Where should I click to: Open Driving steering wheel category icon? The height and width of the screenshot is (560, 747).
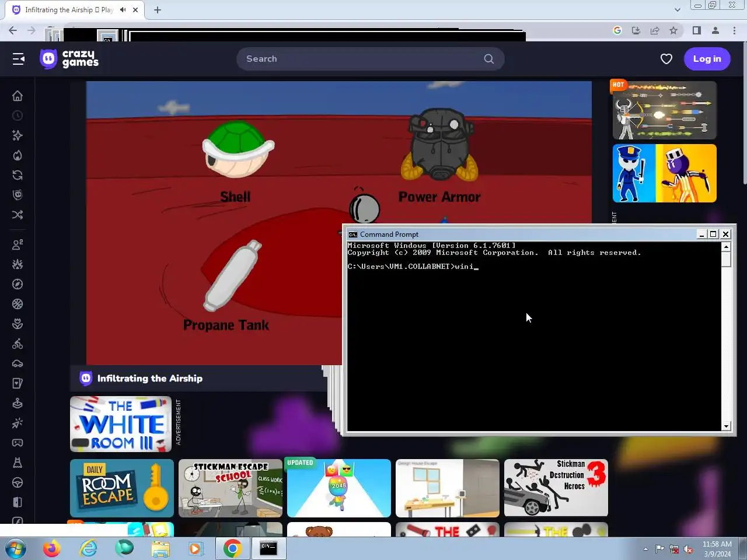[18, 482]
